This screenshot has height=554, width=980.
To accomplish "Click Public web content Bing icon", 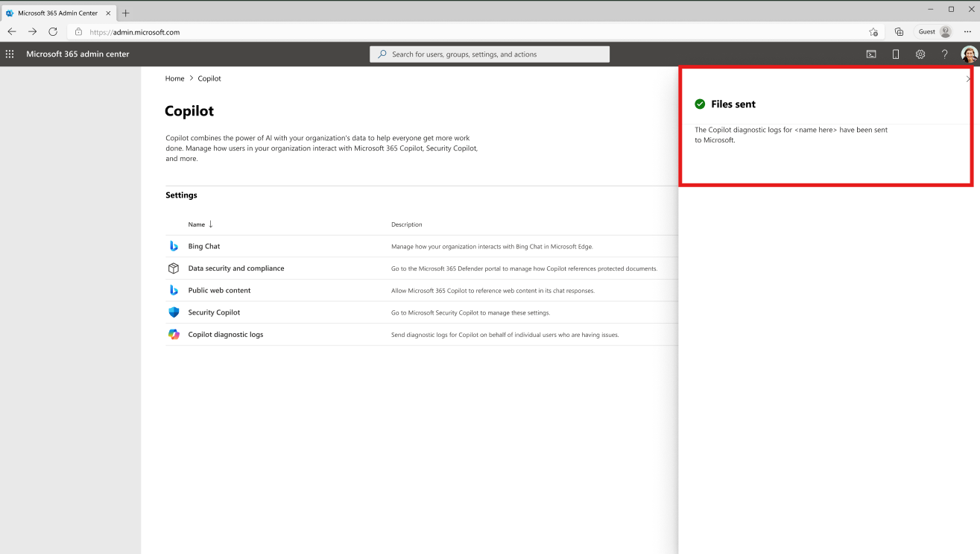I will tap(174, 290).
